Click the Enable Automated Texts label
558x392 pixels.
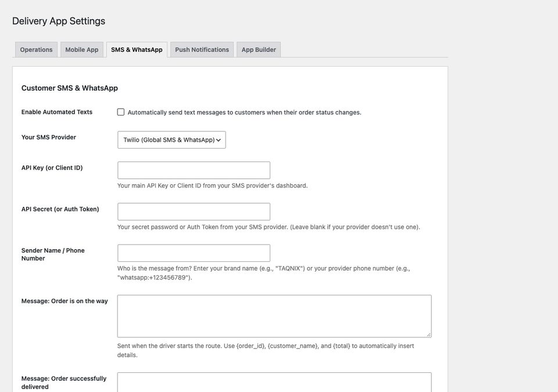click(57, 112)
